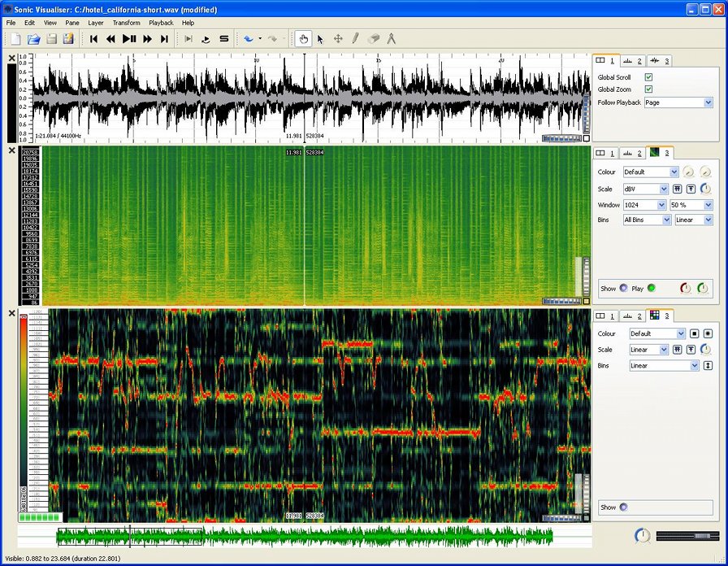This screenshot has width=728, height=566.
Task: Open the Follow Playback Page dropdown
Action: pos(678,102)
